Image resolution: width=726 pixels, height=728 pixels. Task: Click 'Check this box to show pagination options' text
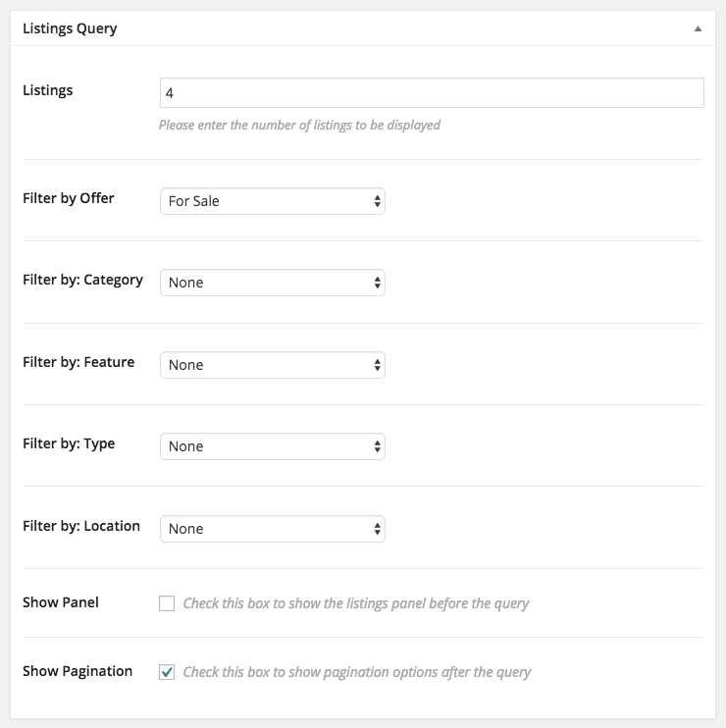[357, 672]
